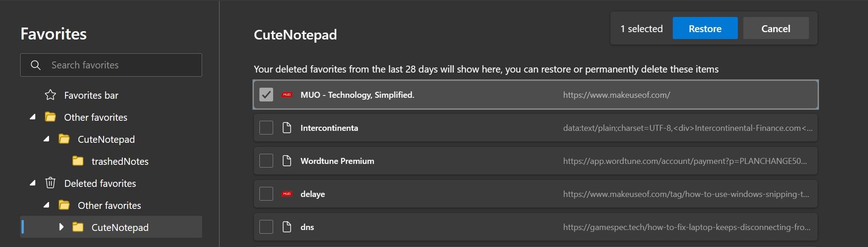
Task: Cancel the current selection
Action: pyautogui.click(x=775, y=28)
